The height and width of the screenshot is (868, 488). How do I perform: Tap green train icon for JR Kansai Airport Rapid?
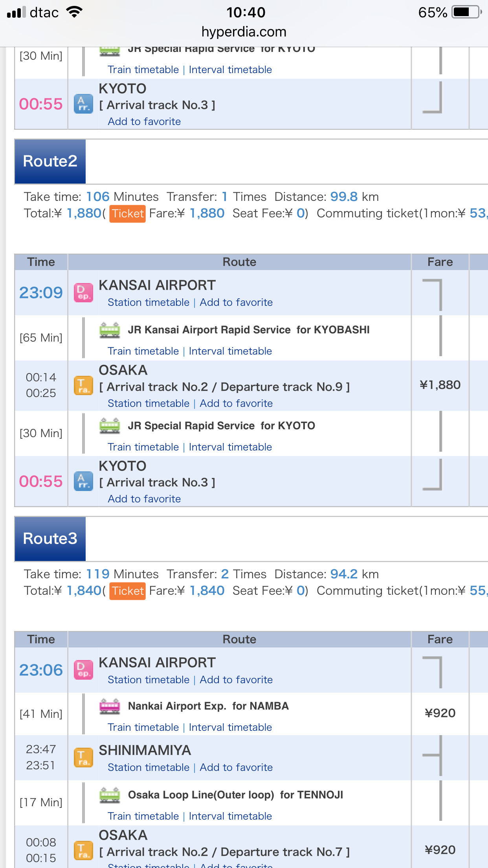click(110, 330)
